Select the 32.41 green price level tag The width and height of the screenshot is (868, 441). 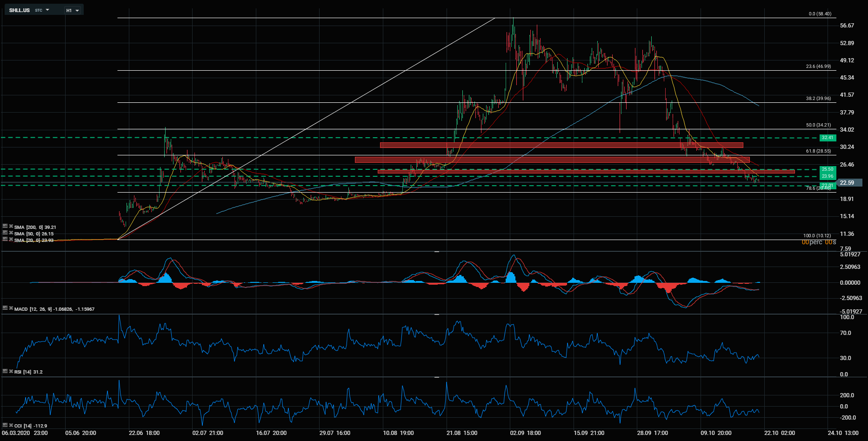coord(828,138)
